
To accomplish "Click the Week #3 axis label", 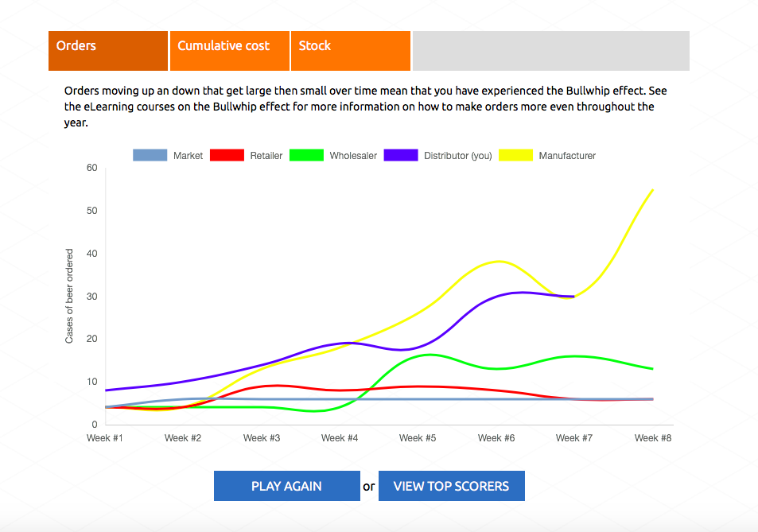I will (x=262, y=438).
